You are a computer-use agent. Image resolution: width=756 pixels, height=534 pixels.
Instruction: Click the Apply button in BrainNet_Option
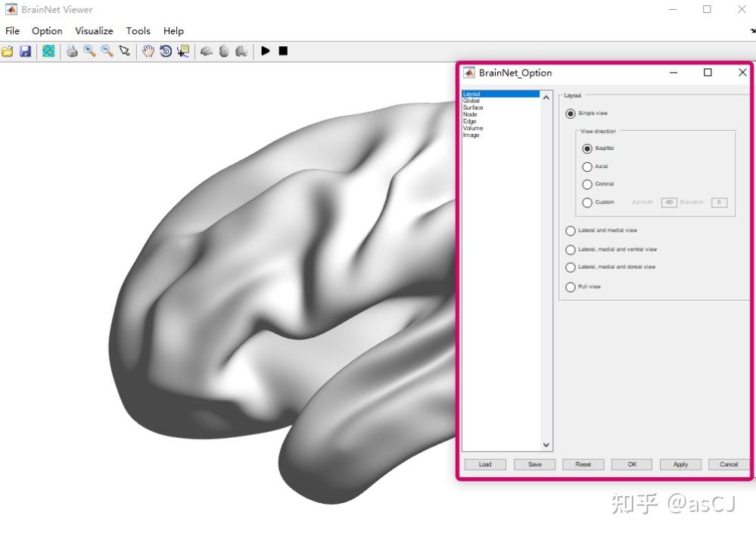(x=680, y=464)
